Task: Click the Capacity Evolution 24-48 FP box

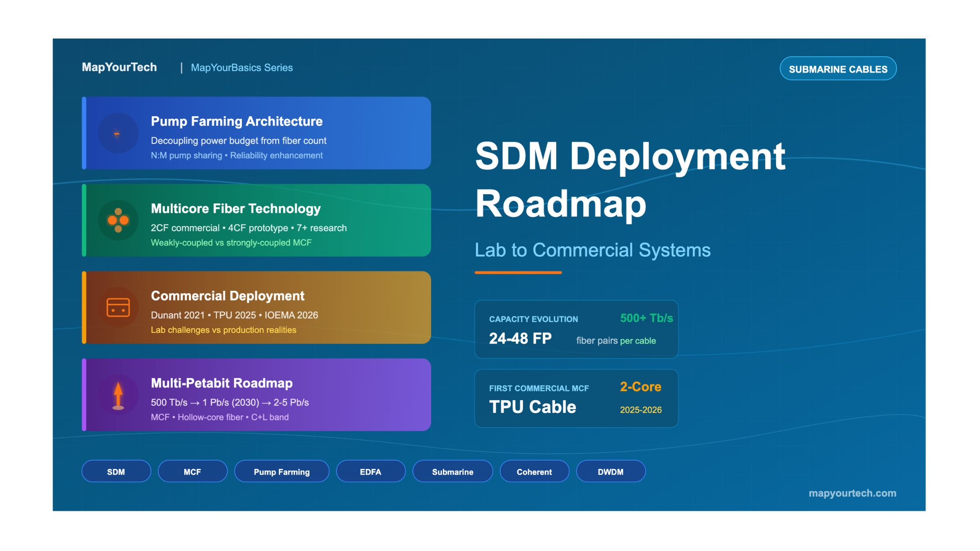Action: [x=576, y=329]
